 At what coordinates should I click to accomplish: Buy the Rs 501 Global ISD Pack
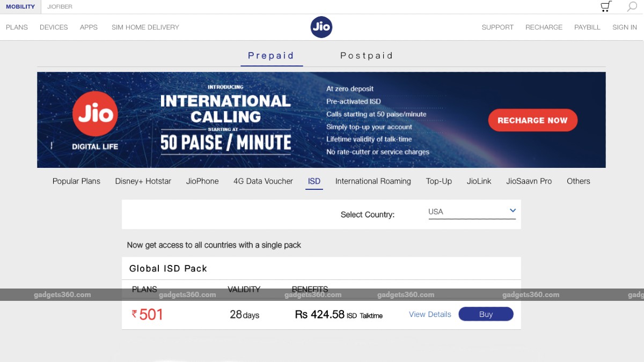[x=486, y=314]
